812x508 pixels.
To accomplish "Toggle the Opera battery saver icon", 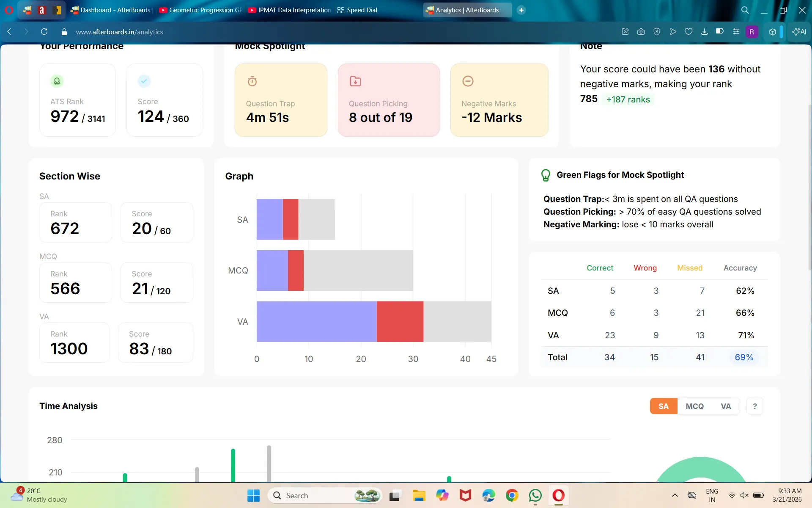I will pyautogui.click(x=720, y=31).
